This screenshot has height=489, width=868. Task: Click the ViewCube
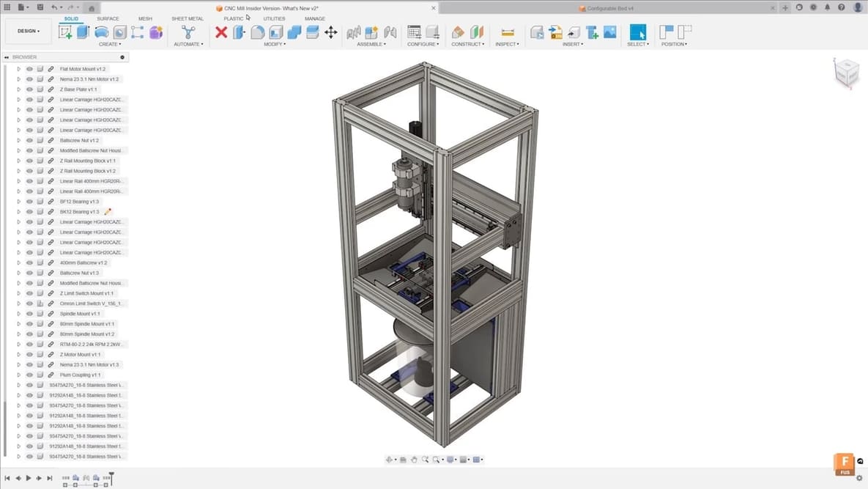pyautogui.click(x=847, y=72)
